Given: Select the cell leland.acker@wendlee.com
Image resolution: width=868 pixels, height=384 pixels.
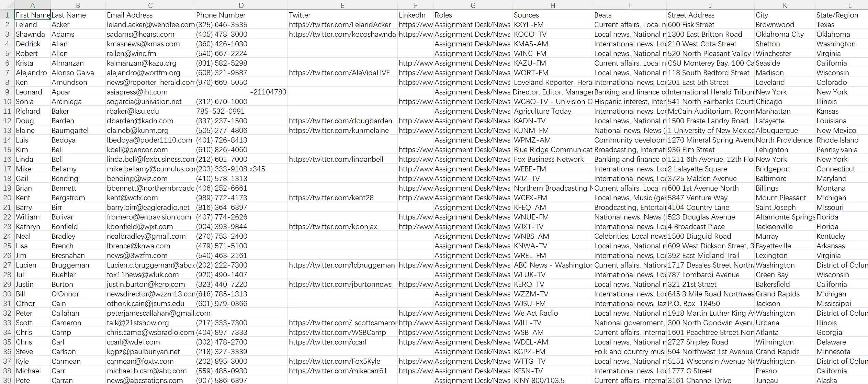Looking at the screenshot, I should click(x=150, y=25).
